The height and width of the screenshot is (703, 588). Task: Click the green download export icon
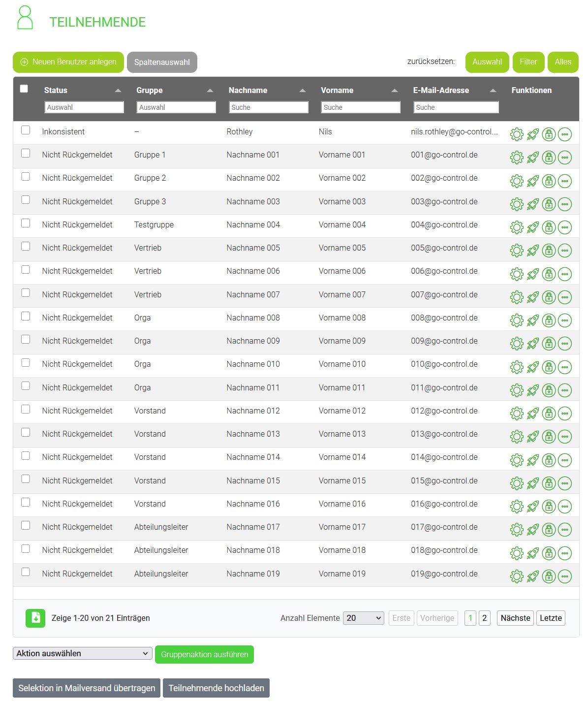click(35, 618)
